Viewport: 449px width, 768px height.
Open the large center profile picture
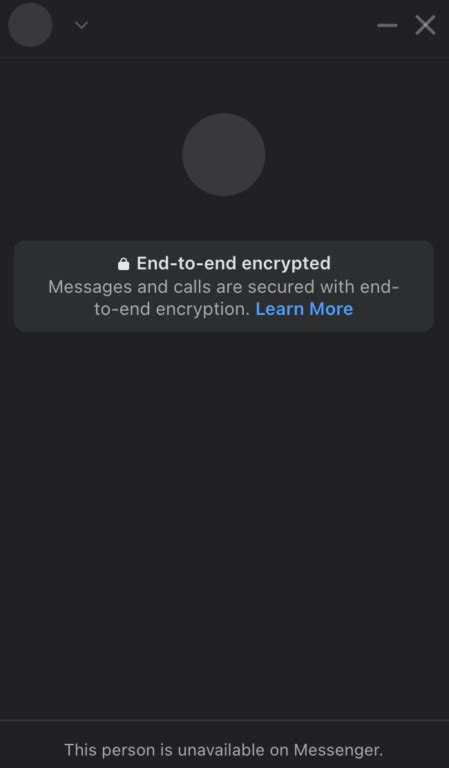pos(224,155)
